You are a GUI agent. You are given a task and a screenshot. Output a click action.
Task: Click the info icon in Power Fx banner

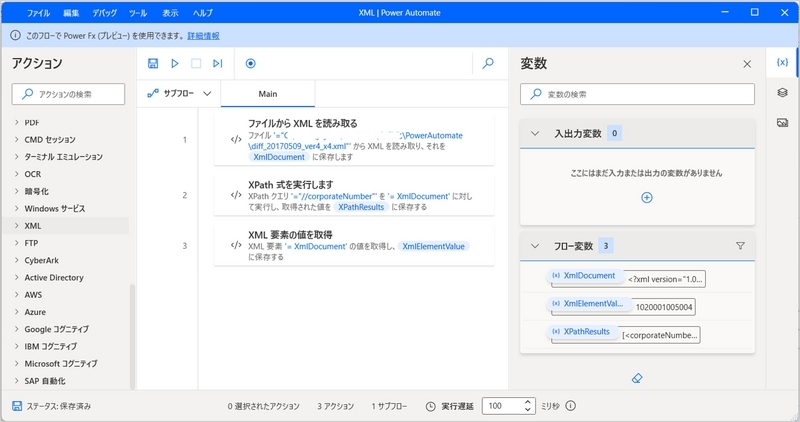click(16, 35)
